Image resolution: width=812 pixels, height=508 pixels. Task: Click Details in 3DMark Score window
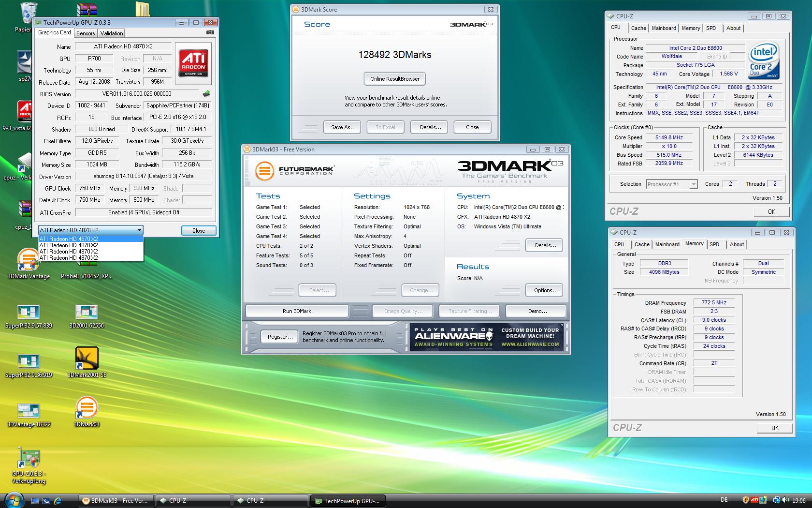point(430,127)
